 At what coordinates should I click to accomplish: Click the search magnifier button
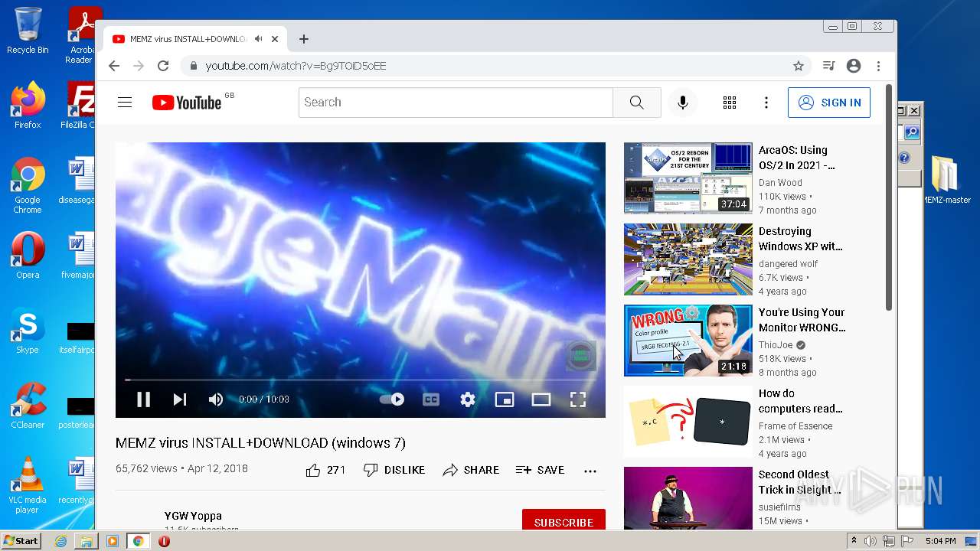click(637, 103)
